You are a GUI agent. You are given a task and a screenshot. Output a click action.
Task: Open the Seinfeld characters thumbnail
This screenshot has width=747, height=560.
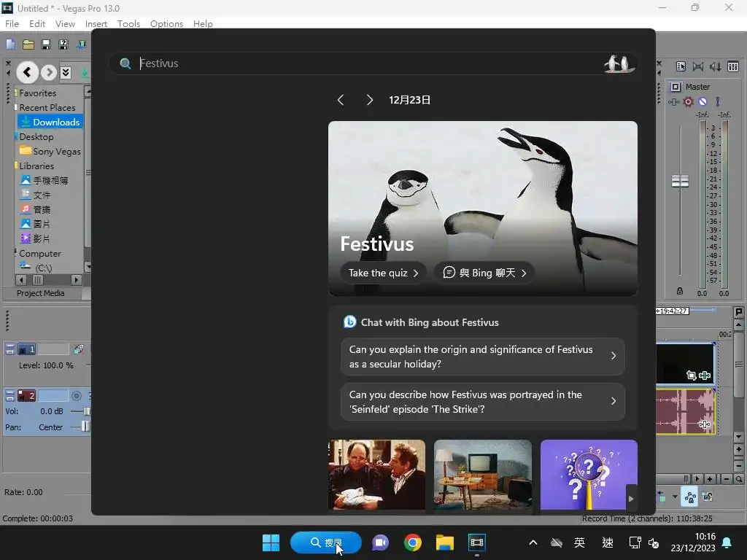coord(377,475)
